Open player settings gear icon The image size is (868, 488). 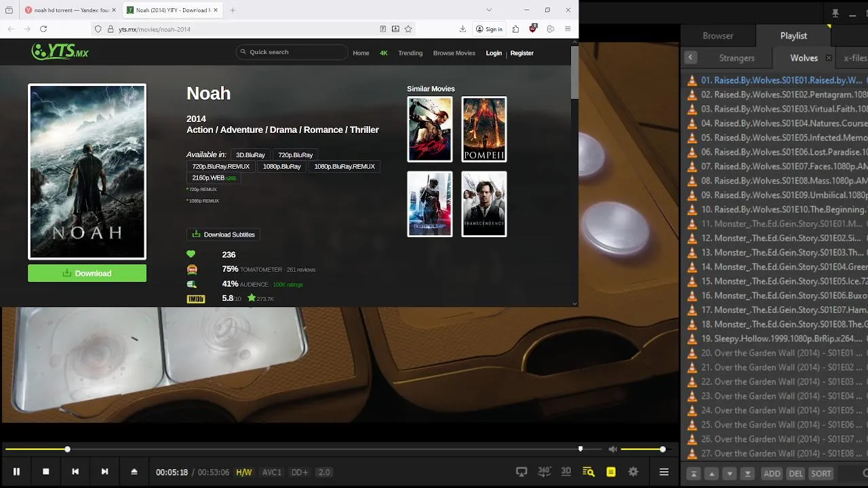[x=633, y=472]
